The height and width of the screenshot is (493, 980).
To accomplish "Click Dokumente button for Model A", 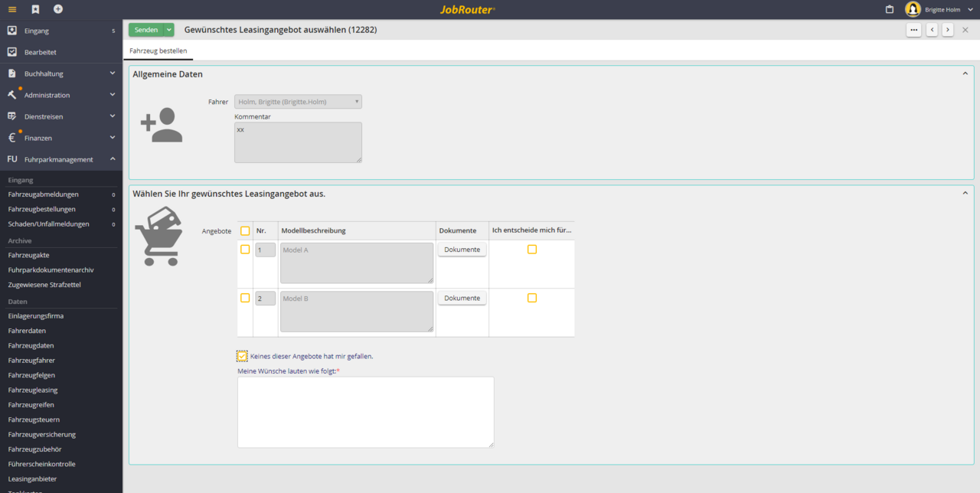I will (x=462, y=250).
